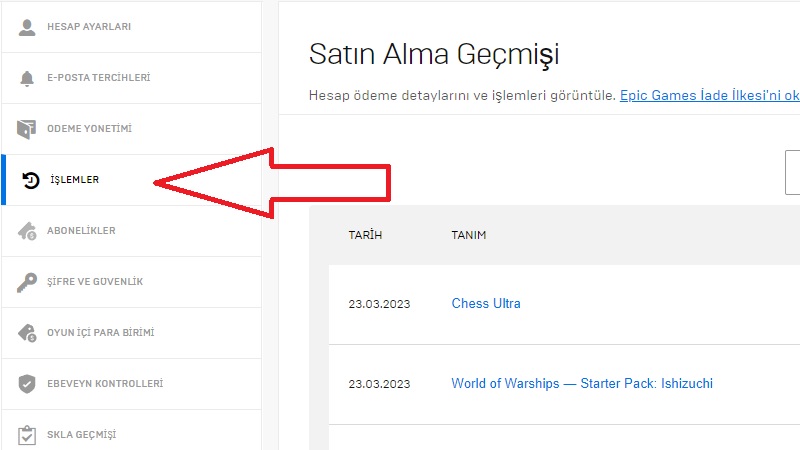Click the TARİH column header
The image size is (800, 450).
[365, 235]
